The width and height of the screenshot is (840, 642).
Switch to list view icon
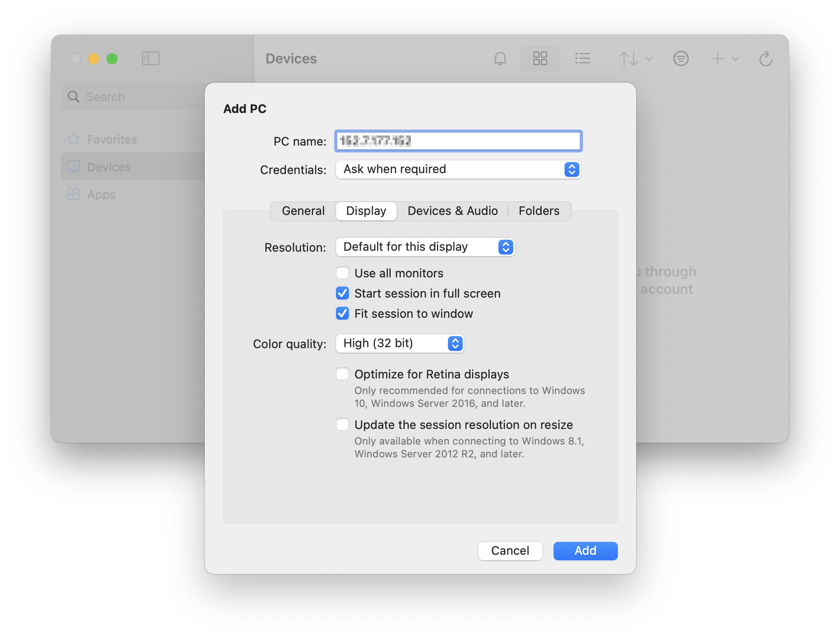point(582,59)
